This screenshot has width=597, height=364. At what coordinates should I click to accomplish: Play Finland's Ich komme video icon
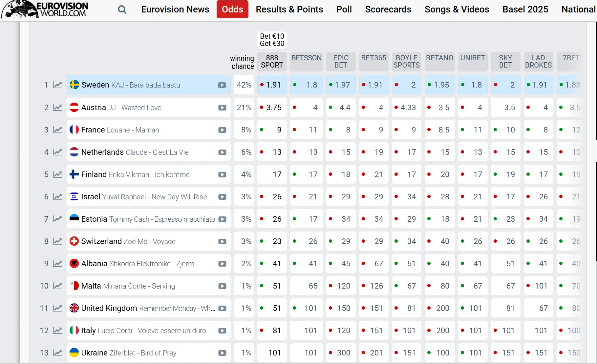coord(222,174)
